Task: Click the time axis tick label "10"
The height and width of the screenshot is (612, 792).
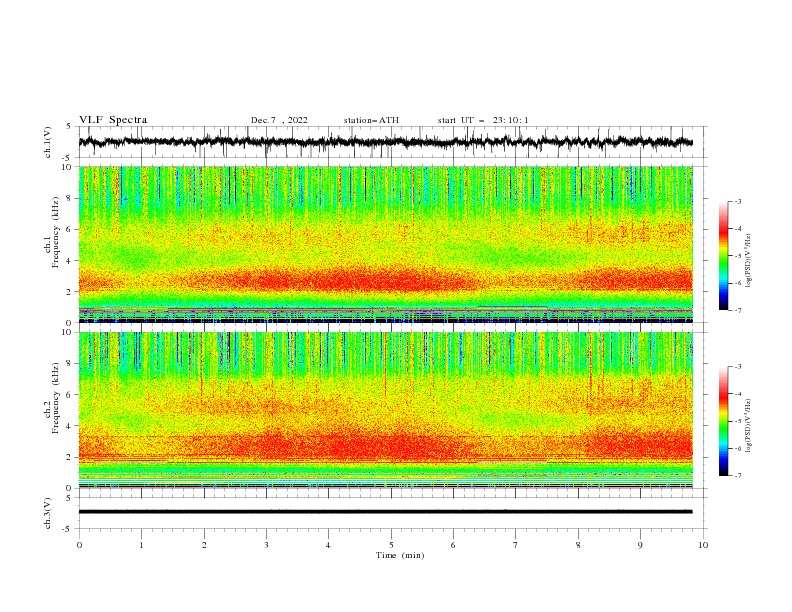Action: coord(703,545)
